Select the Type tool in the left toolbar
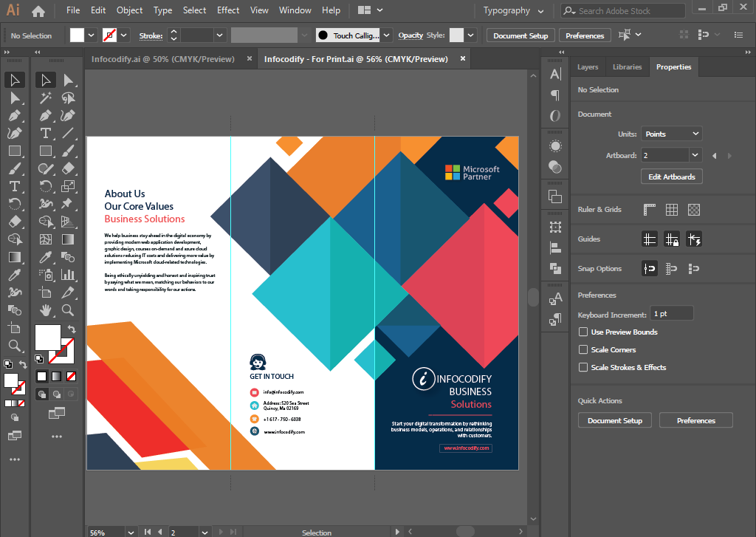This screenshot has height=537, width=756. [14, 186]
